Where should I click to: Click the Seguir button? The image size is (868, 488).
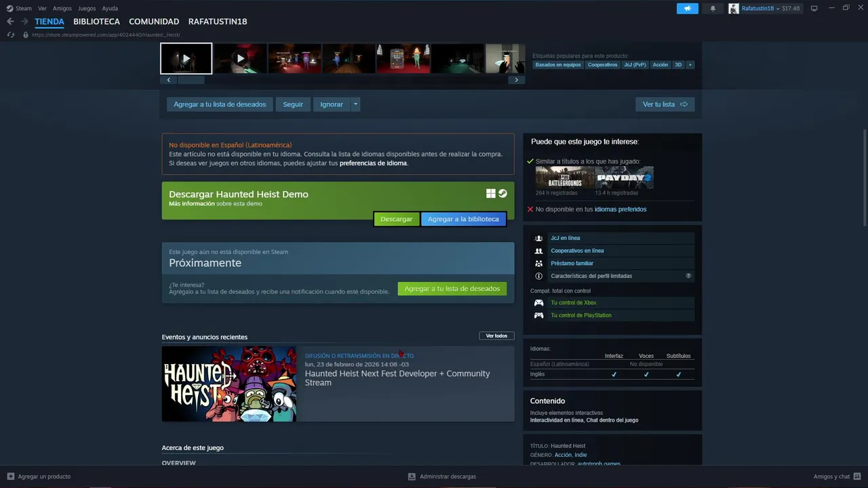tap(293, 104)
